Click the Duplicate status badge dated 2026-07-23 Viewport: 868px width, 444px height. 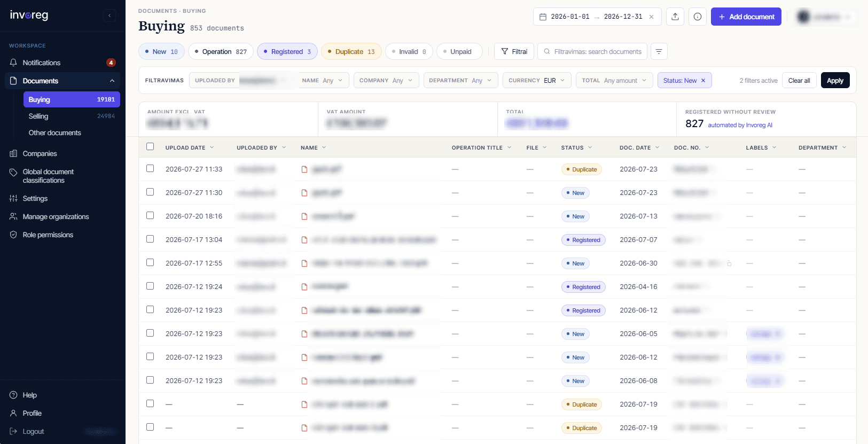tap(581, 169)
